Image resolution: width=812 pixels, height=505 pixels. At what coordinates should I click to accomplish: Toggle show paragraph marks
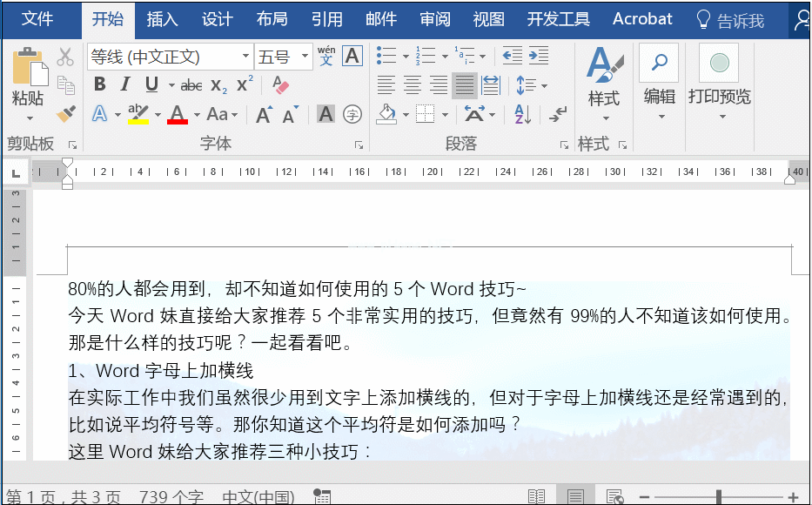[558, 114]
